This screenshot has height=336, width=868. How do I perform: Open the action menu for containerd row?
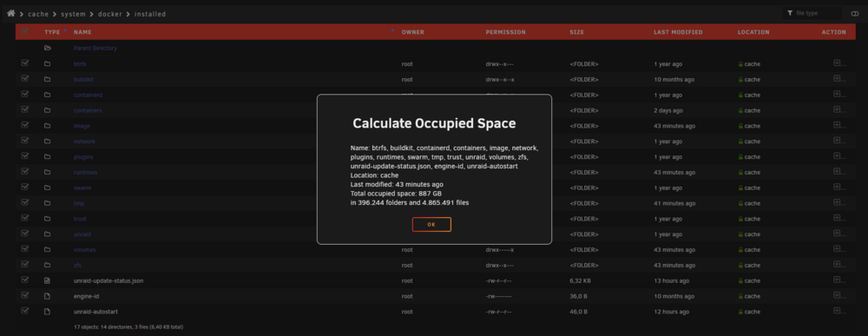[x=839, y=95]
